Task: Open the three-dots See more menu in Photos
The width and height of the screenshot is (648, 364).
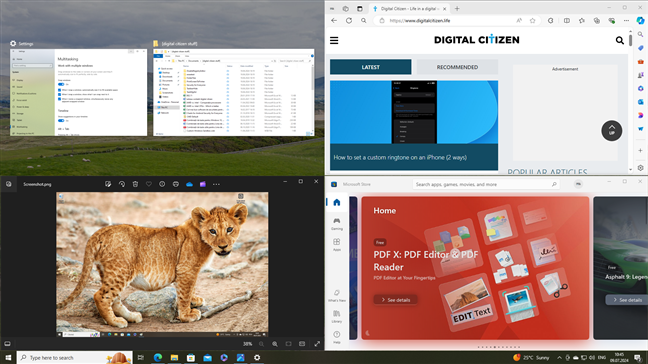Action: [x=216, y=184]
